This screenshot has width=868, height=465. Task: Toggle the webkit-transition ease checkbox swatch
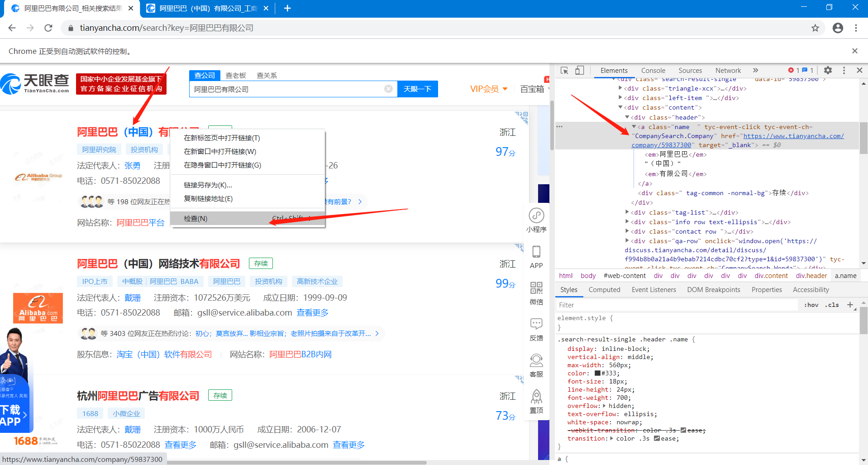tap(683, 430)
